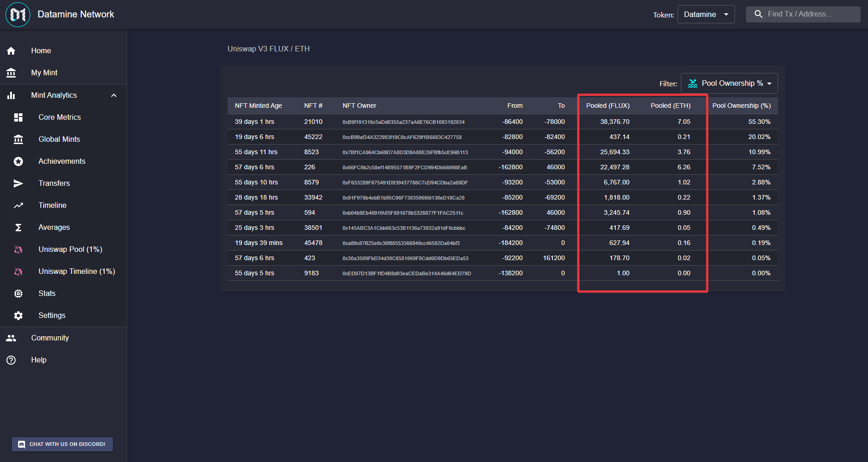The width and height of the screenshot is (868, 462).
Task: Click the Transfers send arrow icon
Action: (18, 184)
